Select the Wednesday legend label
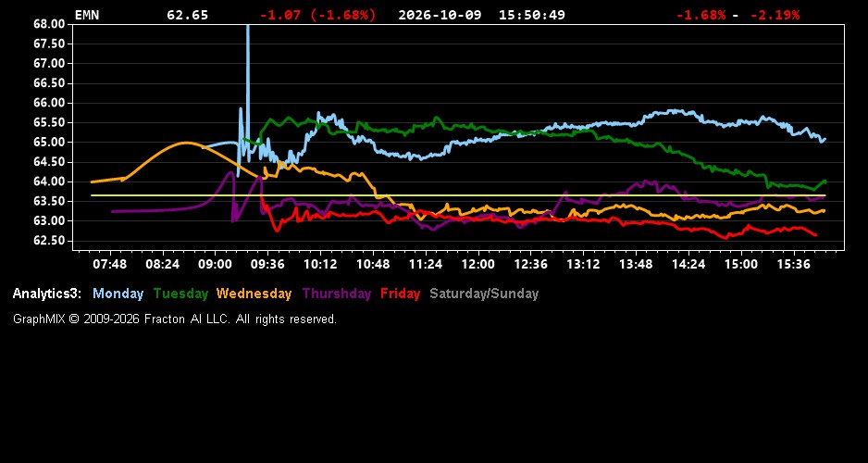Image resolution: width=868 pixels, height=463 pixels. pos(254,294)
